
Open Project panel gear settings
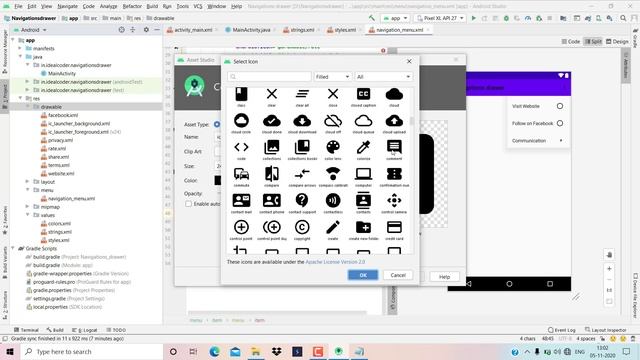(146, 30)
